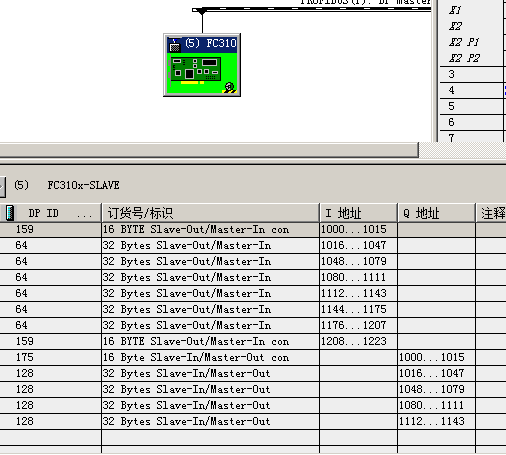Select the (5) FC310 slave device icon

point(202,65)
